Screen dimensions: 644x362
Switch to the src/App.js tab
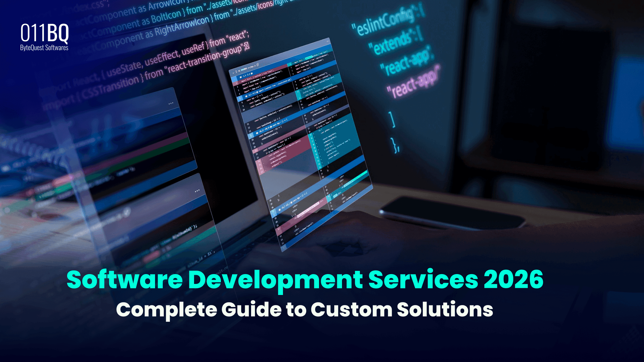252,66
